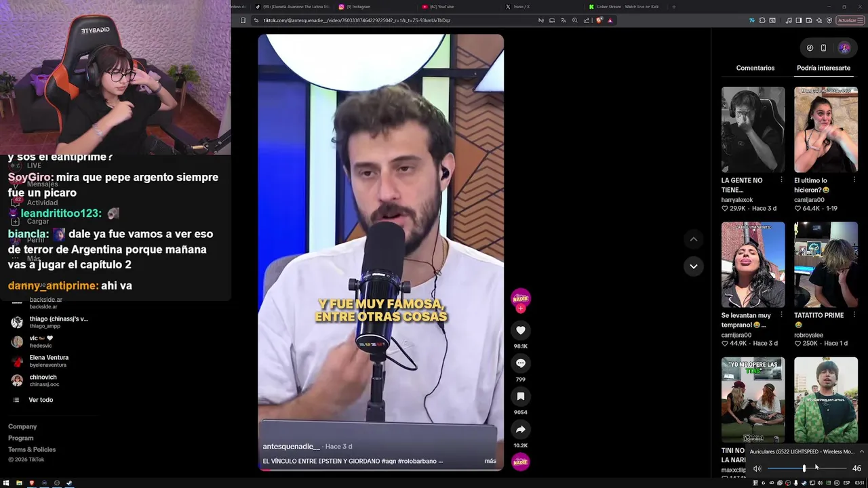Open TATATITO PRIME video thumbnail
The image size is (868, 488).
(x=825, y=264)
